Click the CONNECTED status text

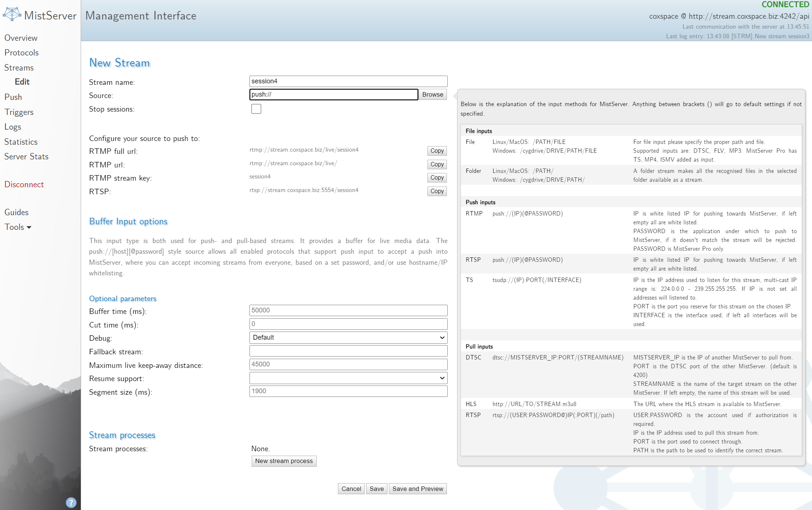(x=785, y=4)
